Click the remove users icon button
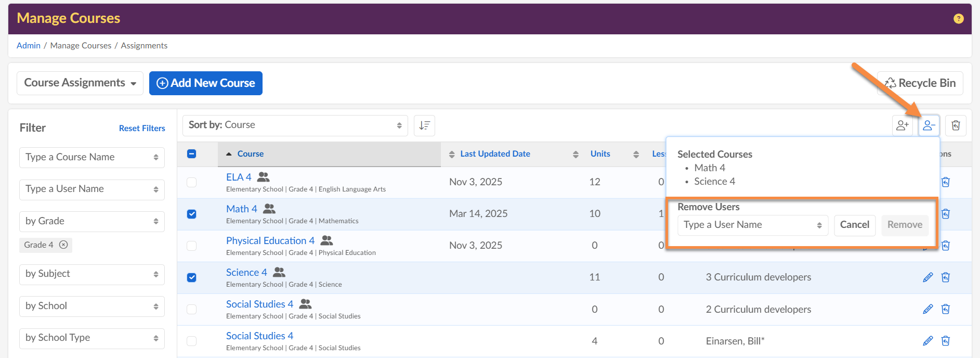980x358 pixels. click(x=929, y=125)
